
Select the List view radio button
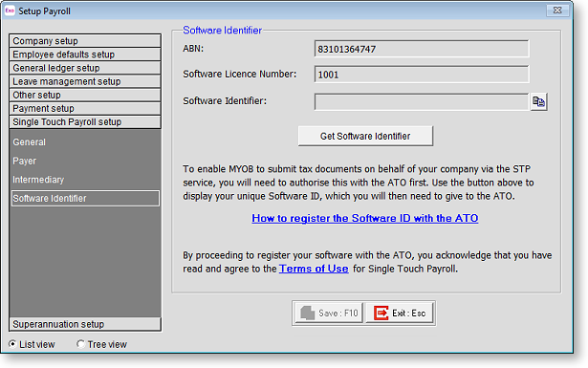click(12, 344)
